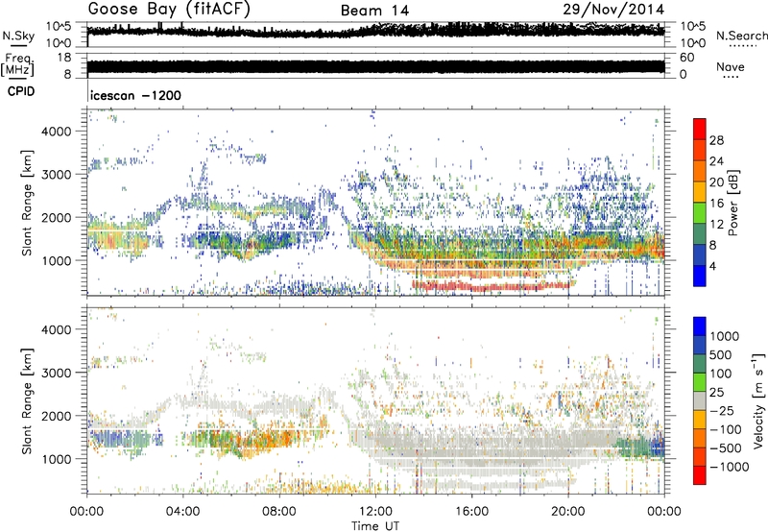Click the '08:00' time tick label
The width and height of the screenshot is (768, 532).
point(279,512)
